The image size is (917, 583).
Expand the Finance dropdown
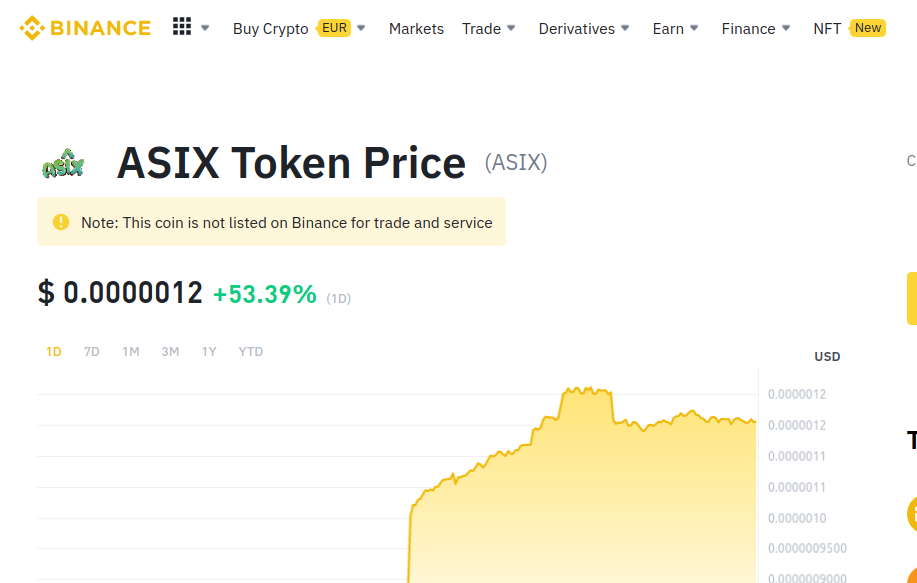tap(756, 29)
